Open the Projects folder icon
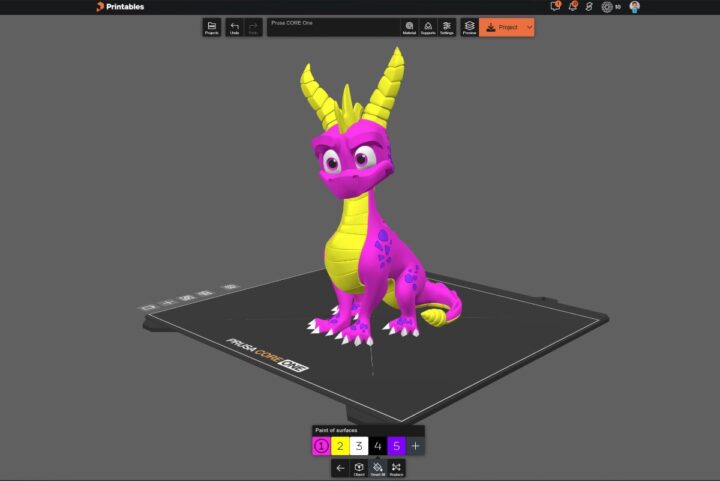Screen dimensions: 720x481 tap(211, 27)
